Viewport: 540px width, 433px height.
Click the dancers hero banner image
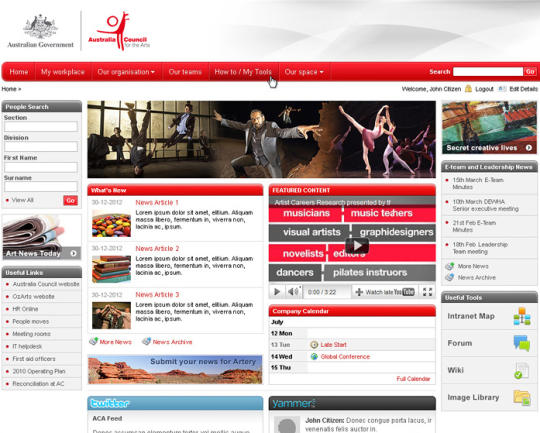[261, 139]
